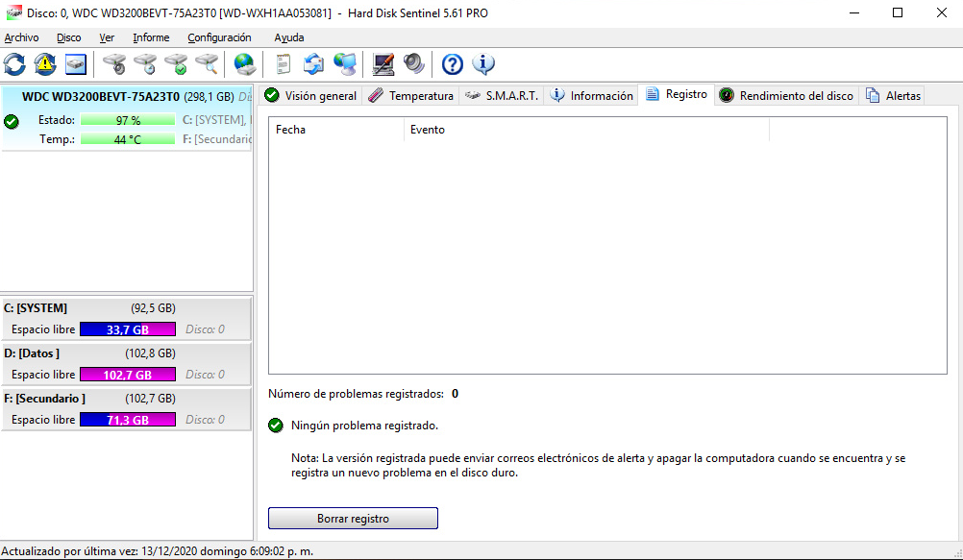Click the C: 33,7 GB free space bar
This screenshot has height=560, width=963.
128,329
